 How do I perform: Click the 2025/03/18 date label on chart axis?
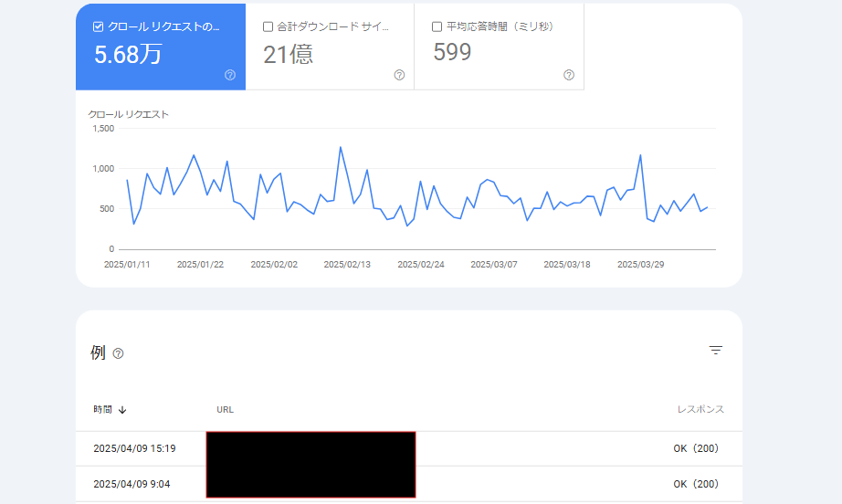(x=567, y=265)
